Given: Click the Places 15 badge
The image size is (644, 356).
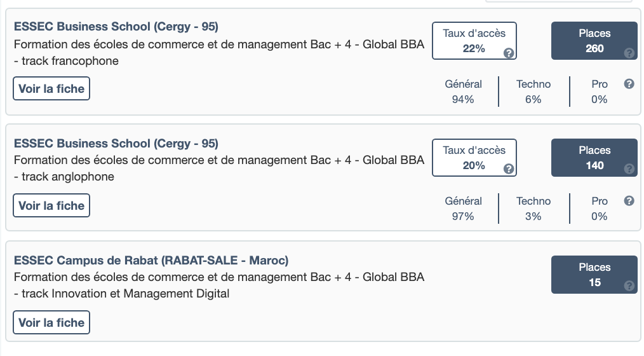Looking at the screenshot, I should click(x=594, y=275).
